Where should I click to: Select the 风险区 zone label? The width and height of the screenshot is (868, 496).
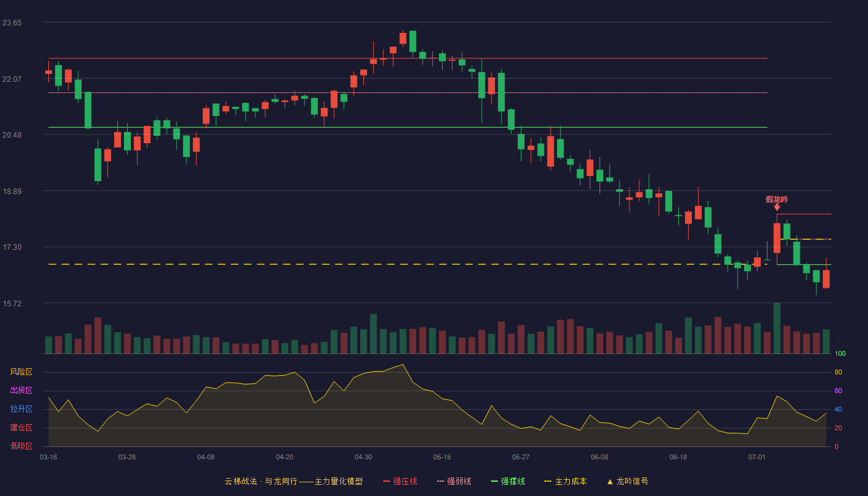(x=21, y=372)
